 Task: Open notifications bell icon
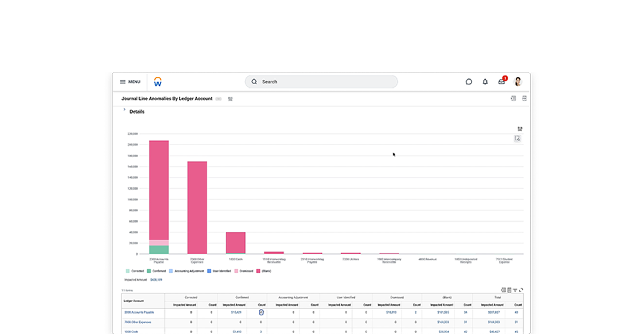point(485,82)
